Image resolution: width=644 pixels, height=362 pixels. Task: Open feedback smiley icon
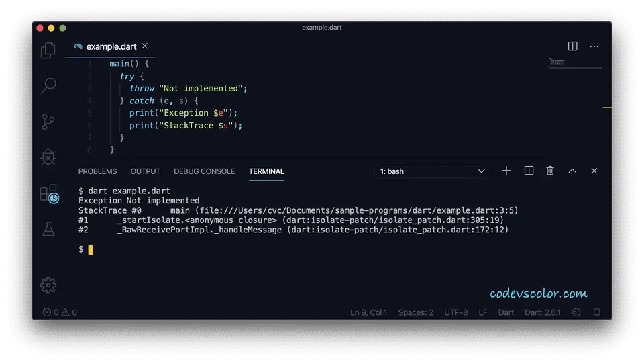coord(577,312)
